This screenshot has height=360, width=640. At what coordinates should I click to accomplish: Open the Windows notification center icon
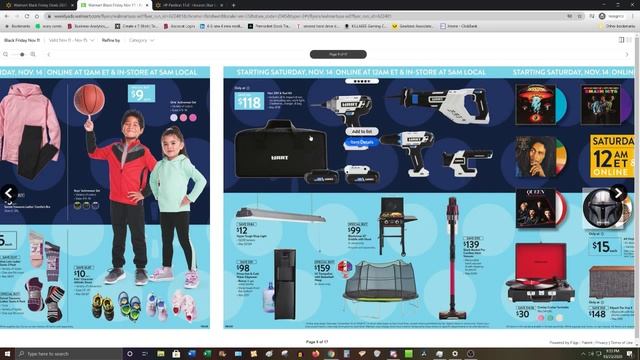[630, 354]
